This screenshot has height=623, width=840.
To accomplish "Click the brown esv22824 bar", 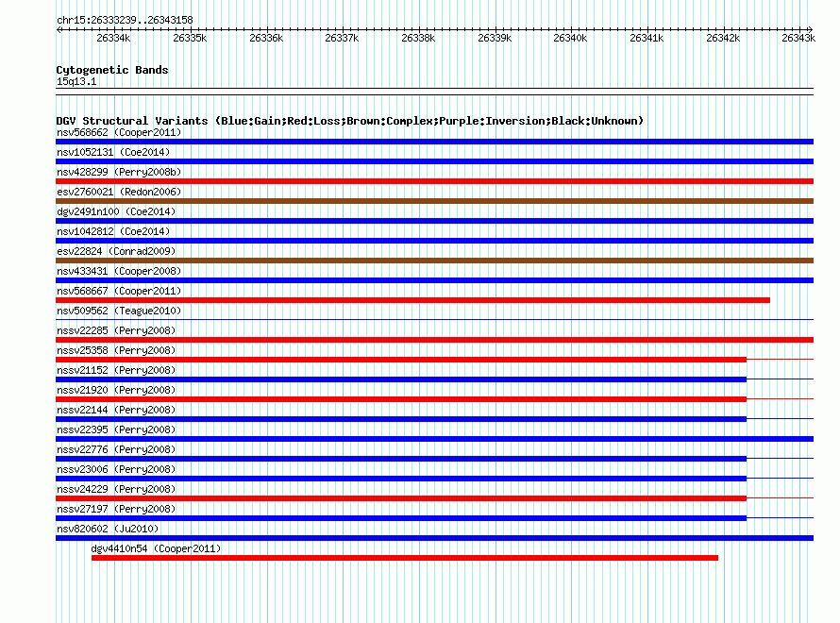I will pyautogui.click(x=434, y=261).
